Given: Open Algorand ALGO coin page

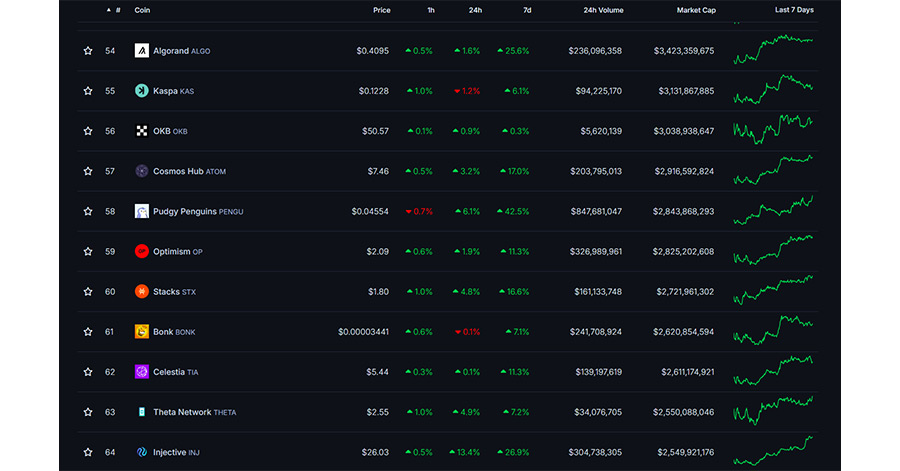Looking at the screenshot, I should (181, 51).
